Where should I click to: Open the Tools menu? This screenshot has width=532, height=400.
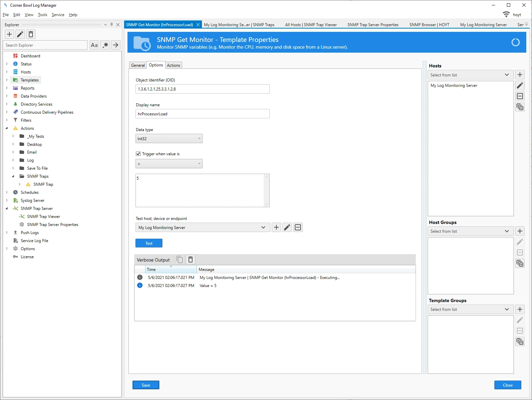pyautogui.click(x=42, y=15)
